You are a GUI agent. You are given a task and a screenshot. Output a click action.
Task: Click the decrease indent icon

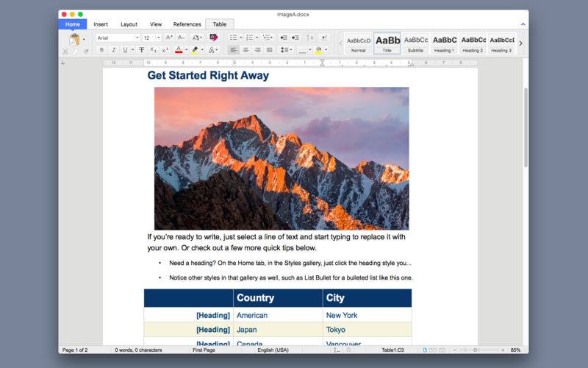click(284, 38)
